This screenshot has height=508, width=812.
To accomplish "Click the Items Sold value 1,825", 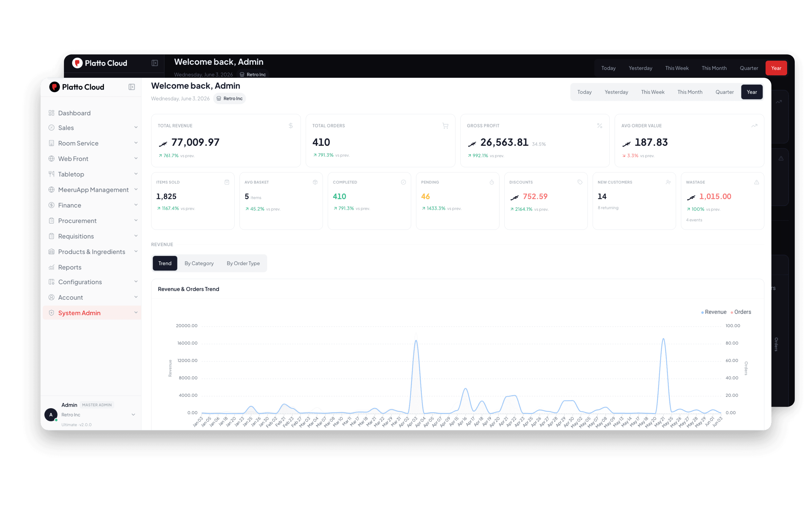I will point(166,196).
